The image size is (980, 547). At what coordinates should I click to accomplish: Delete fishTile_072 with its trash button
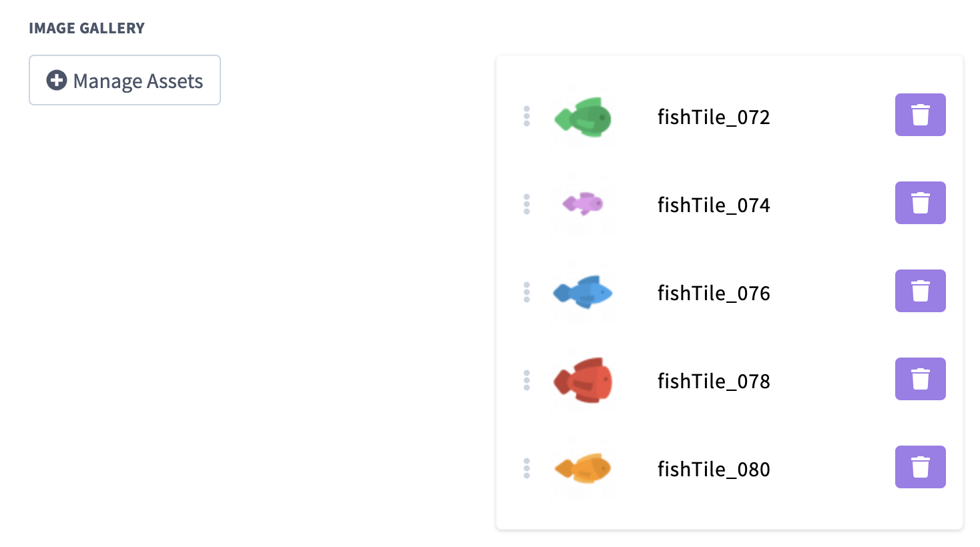tap(920, 115)
